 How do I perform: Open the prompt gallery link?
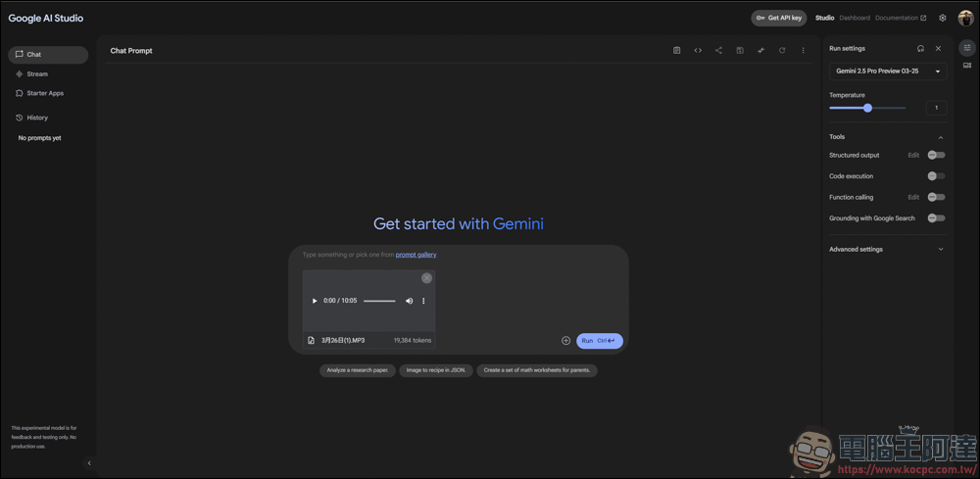pos(416,254)
